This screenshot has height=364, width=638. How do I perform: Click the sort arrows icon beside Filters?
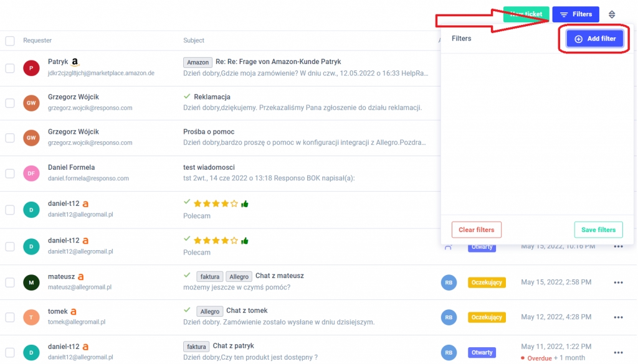pyautogui.click(x=612, y=14)
